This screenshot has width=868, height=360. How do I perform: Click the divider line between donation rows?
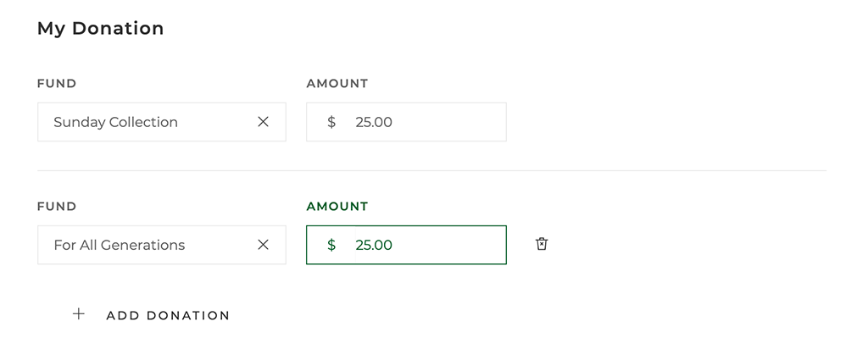pos(431,170)
